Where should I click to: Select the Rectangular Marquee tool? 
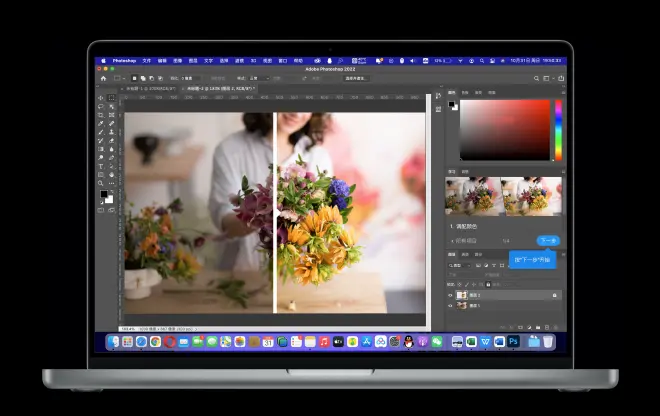coord(112,98)
